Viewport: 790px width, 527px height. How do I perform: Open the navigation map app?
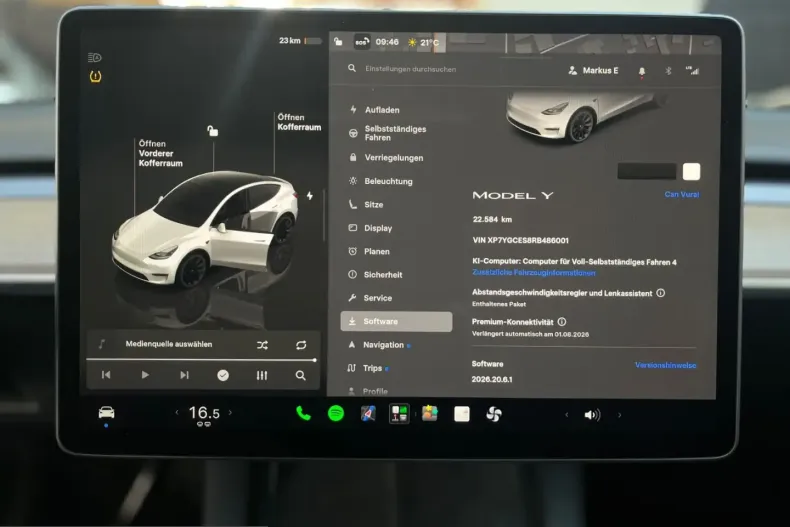368,414
